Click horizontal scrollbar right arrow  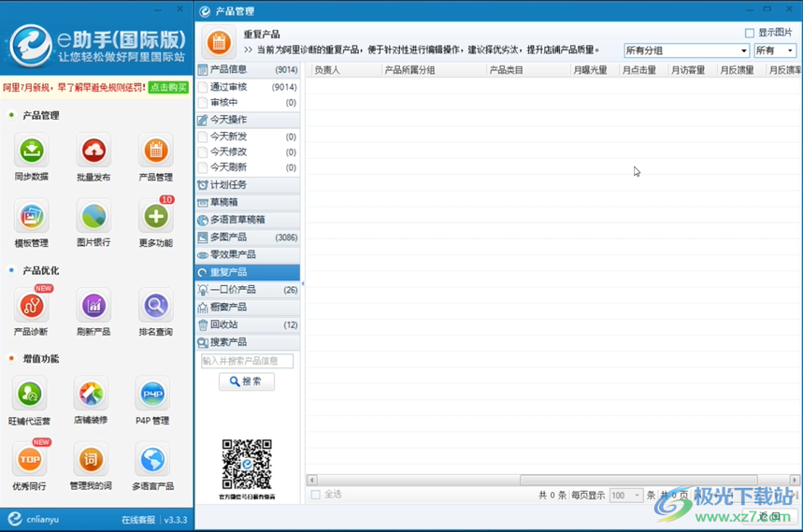795,481
